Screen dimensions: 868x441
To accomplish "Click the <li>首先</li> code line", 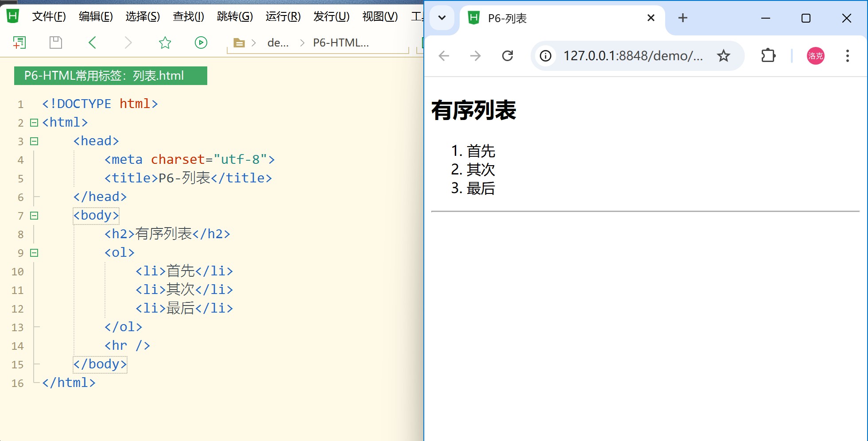I will point(184,271).
